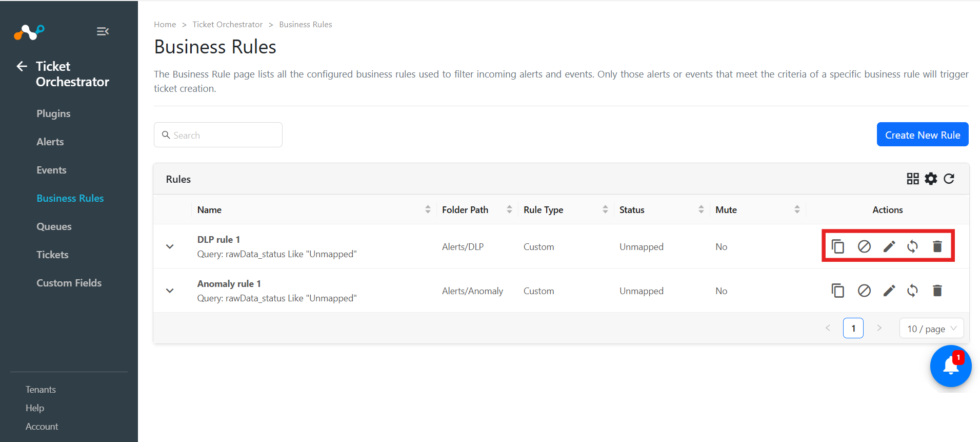The height and width of the screenshot is (442, 980).
Task: Go to Alerts in sidebar
Action: (x=50, y=142)
